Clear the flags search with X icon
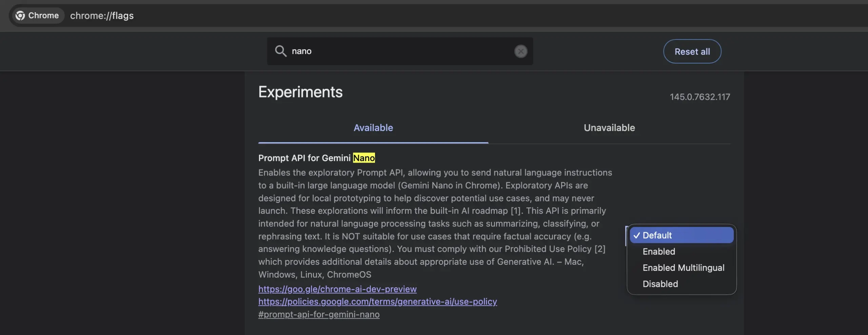 pyautogui.click(x=520, y=51)
